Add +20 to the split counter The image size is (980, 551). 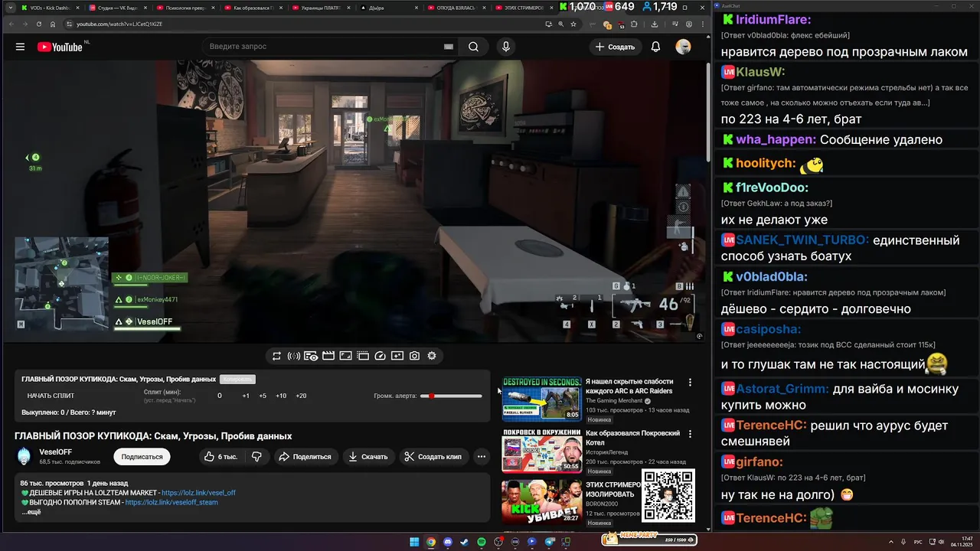coord(301,396)
